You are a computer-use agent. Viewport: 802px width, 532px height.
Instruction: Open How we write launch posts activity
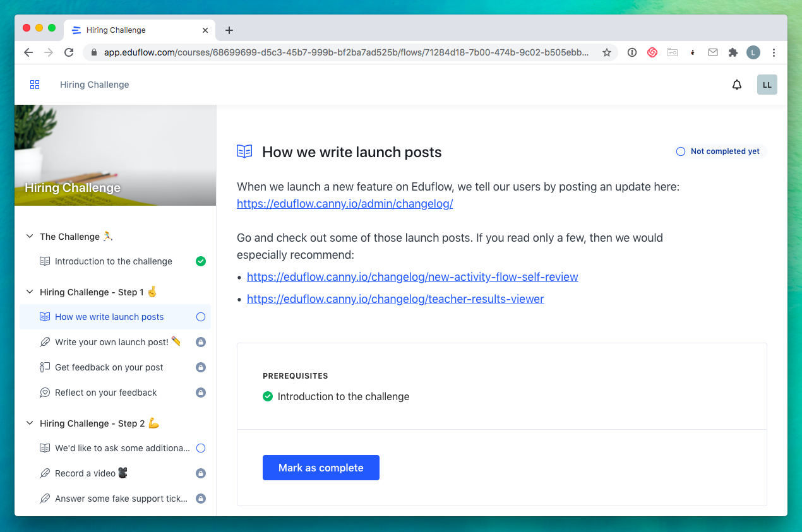[x=115, y=317]
